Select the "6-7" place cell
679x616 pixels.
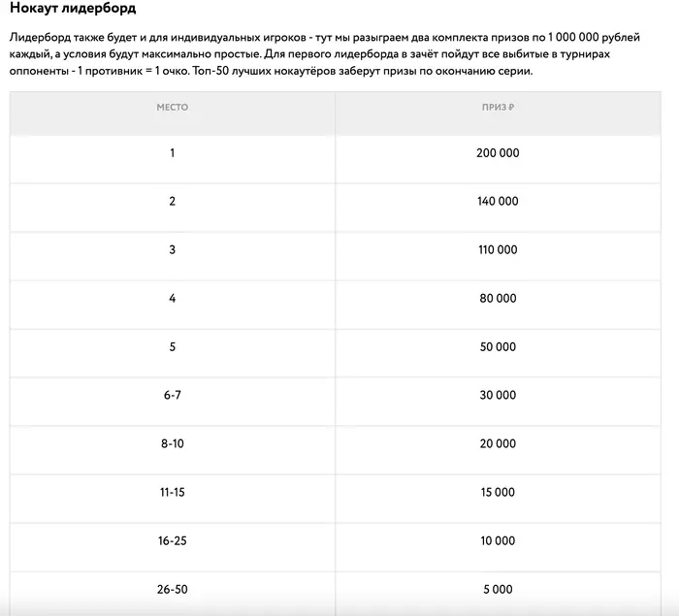tap(173, 396)
